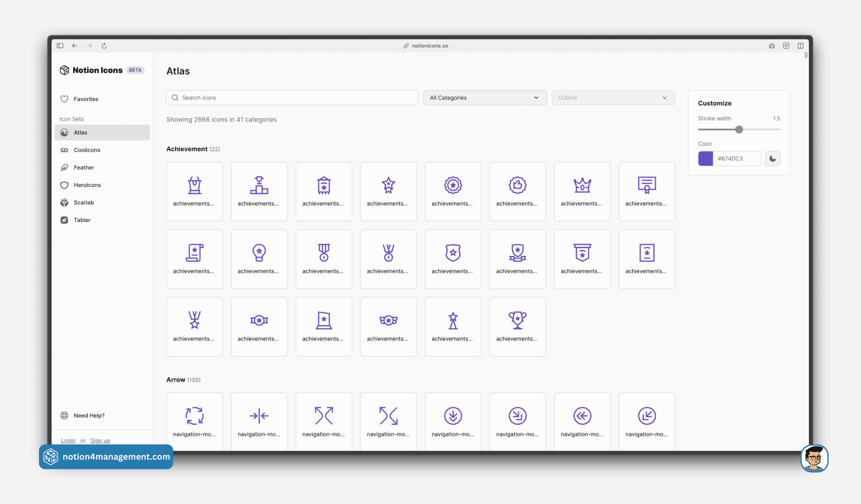Open the Scarlab icon set
861x504 pixels.
(102, 202)
